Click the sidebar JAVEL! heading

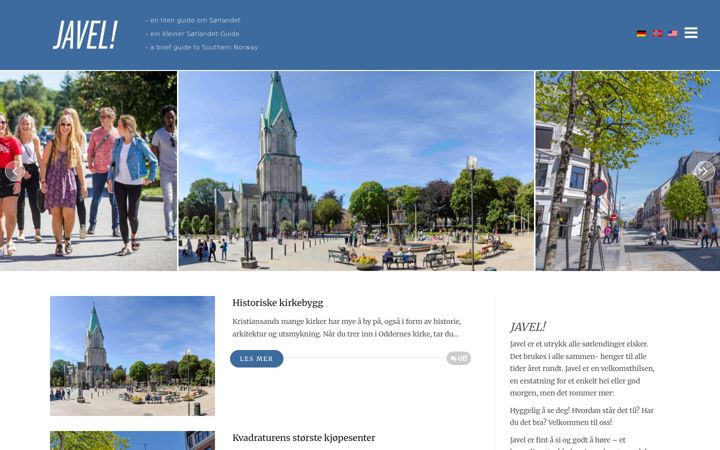click(x=528, y=327)
